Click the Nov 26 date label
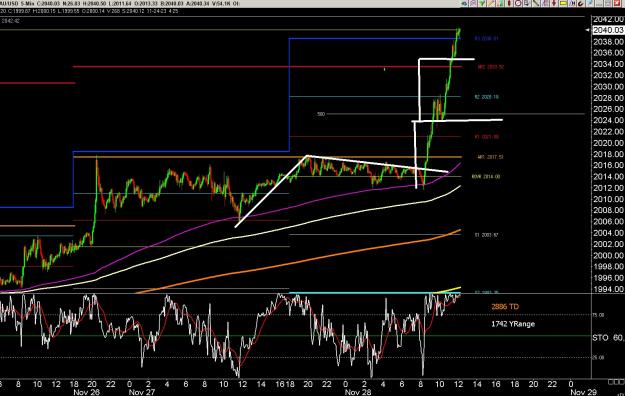 86,392
